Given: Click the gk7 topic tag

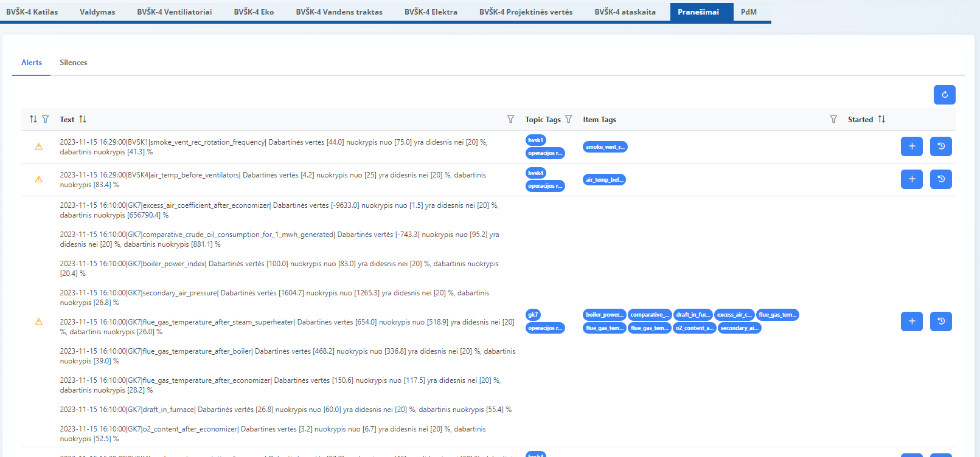Looking at the screenshot, I should pos(533,315).
